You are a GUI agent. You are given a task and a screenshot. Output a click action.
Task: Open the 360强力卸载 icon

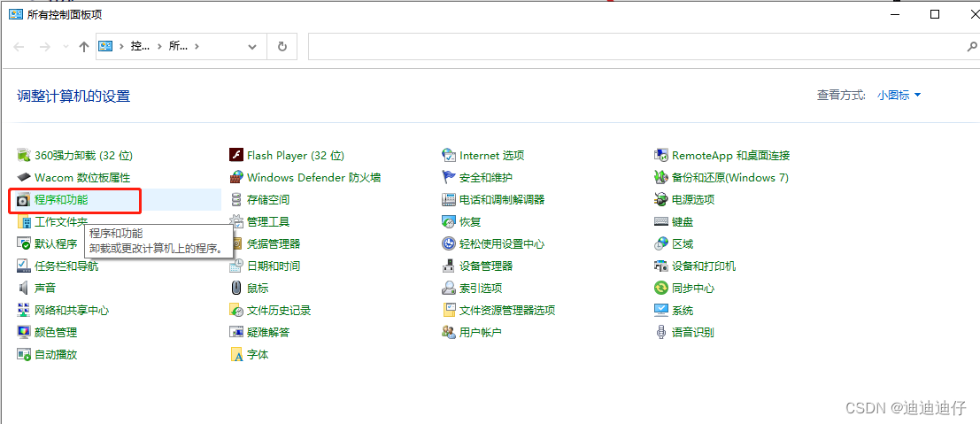24,155
